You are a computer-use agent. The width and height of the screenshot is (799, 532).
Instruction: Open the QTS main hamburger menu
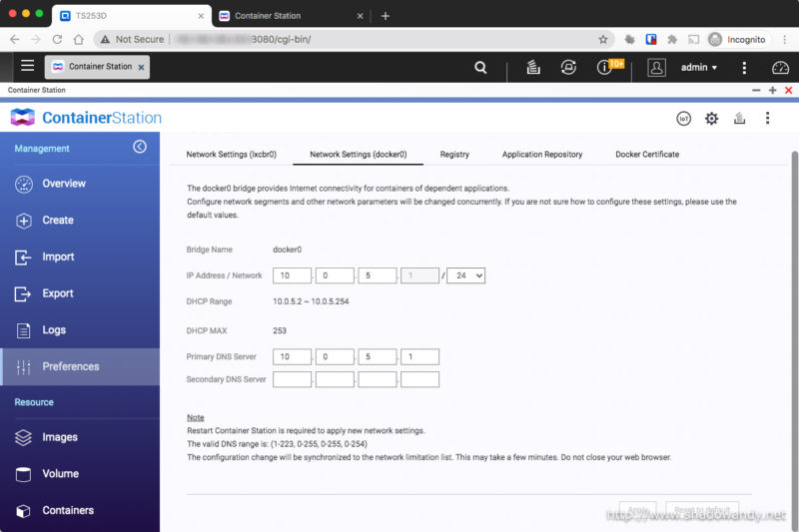(x=27, y=66)
